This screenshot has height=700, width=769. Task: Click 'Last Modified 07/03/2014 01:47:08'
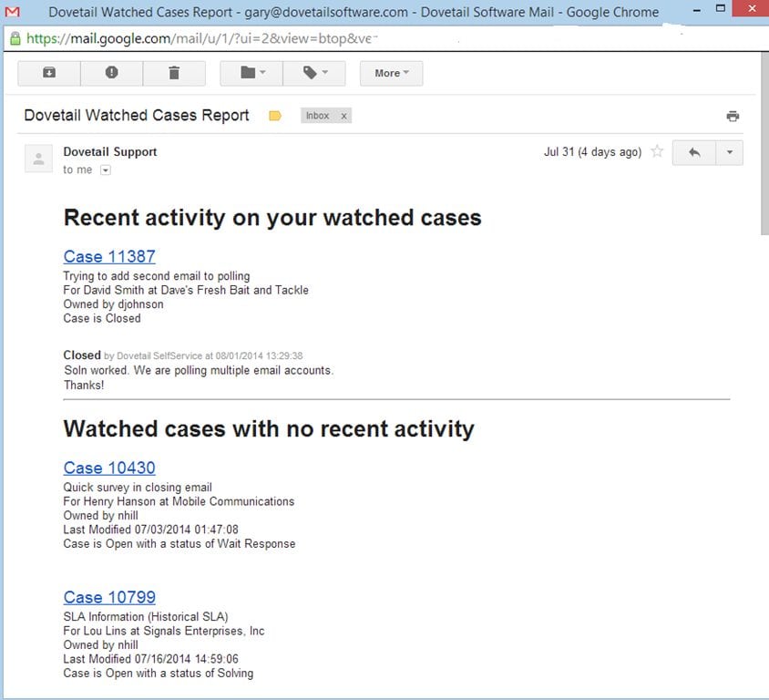point(150,530)
